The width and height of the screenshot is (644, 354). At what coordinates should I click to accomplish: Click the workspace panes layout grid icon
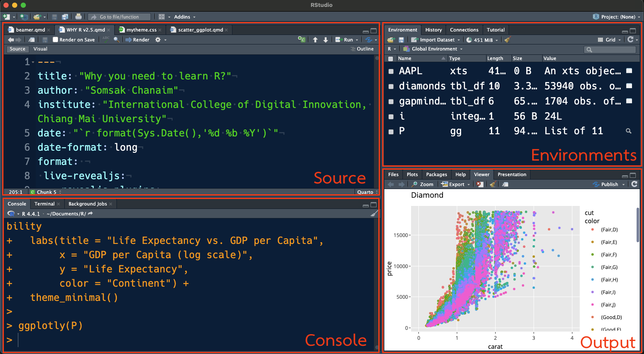pos(162,17)
